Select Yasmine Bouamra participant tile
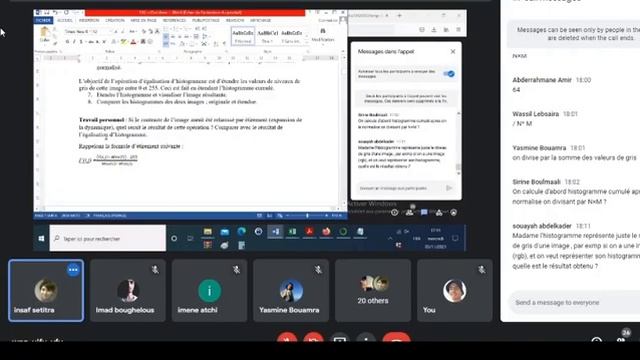640x360 pixels. (x=291, y=291)
